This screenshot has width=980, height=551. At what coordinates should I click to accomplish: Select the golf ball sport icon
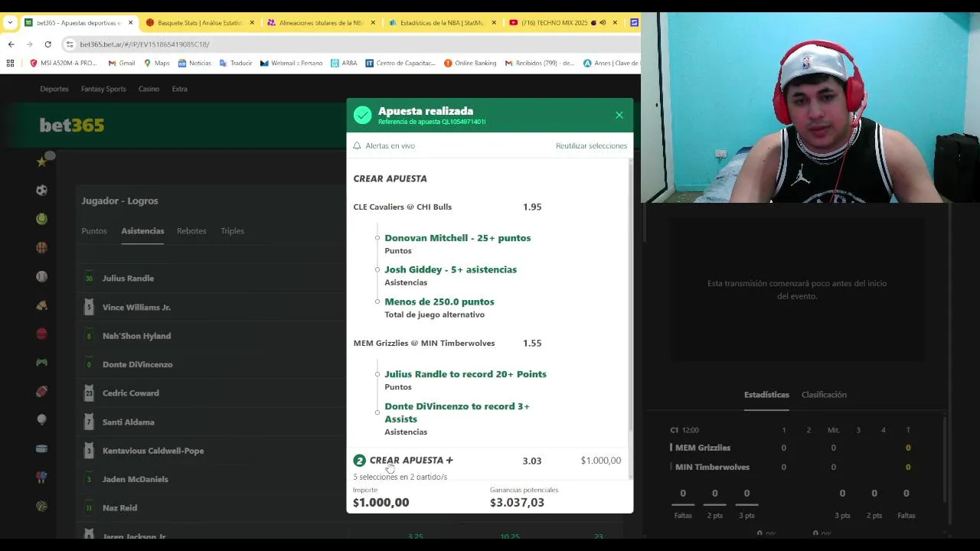41,419
